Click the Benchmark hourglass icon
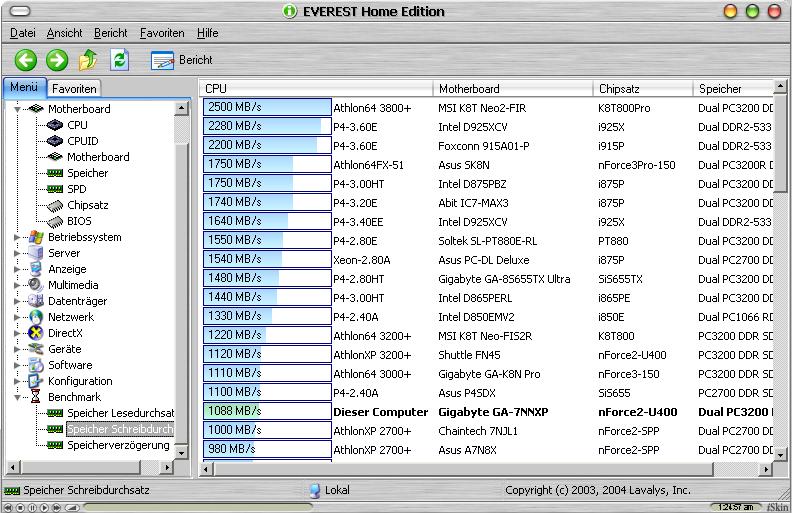This screenshot has width=792, height=513. pyautogui.click(x=36, y=397)
